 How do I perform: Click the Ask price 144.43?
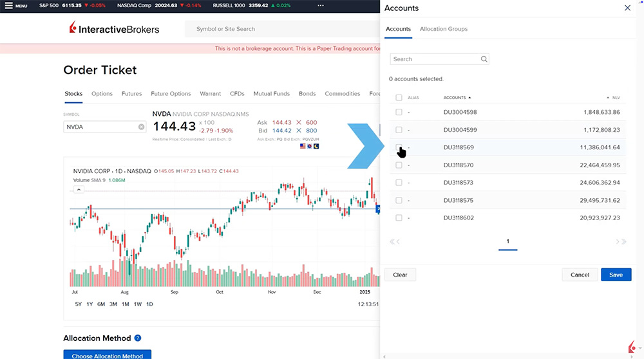[282, 122]
